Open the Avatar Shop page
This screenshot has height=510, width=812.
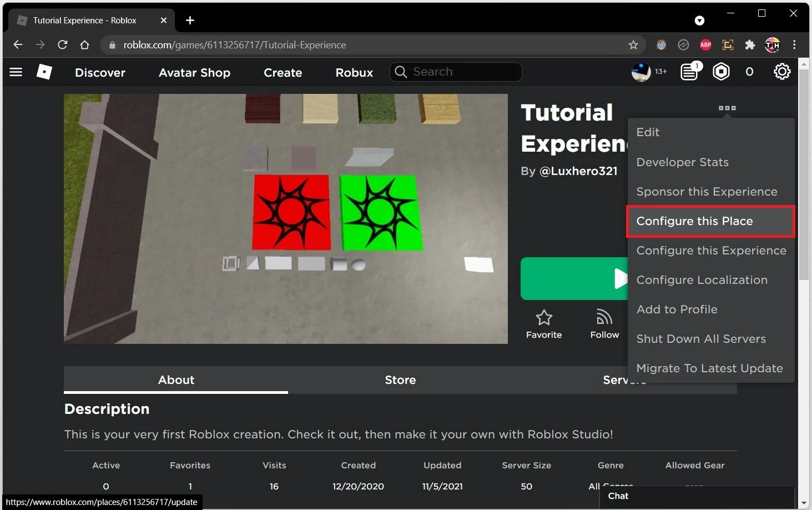pos(194,73)
